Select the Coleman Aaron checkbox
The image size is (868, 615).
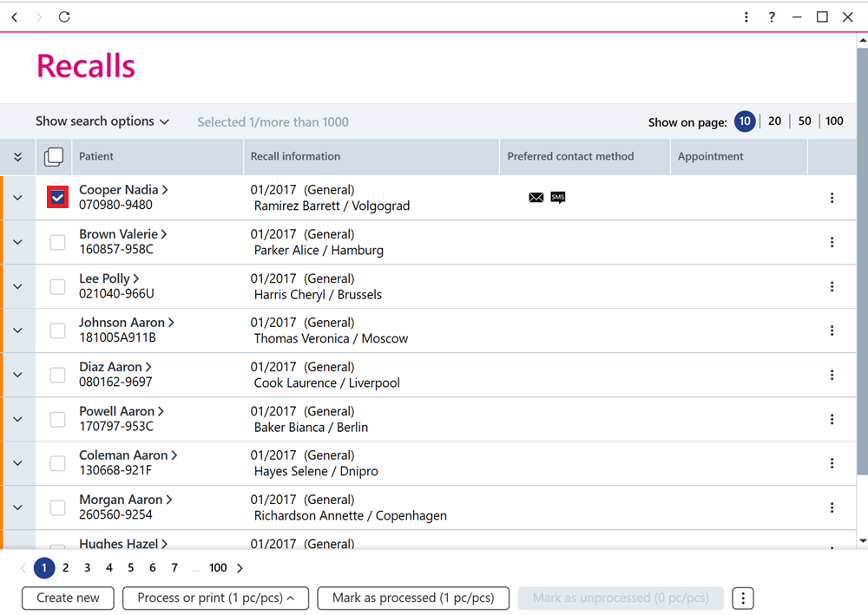point(57,463)
